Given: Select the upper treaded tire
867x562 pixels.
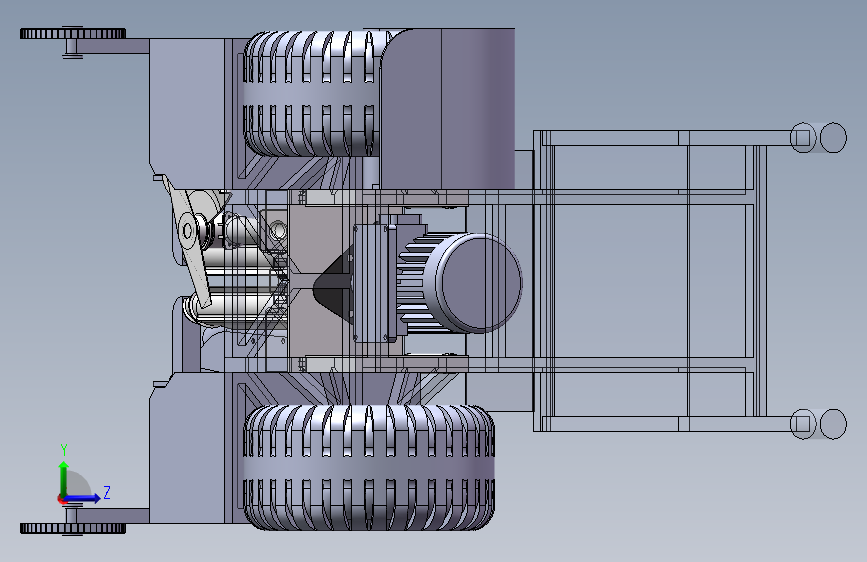Looking at the screenshot, I should (x=312, y=93).
